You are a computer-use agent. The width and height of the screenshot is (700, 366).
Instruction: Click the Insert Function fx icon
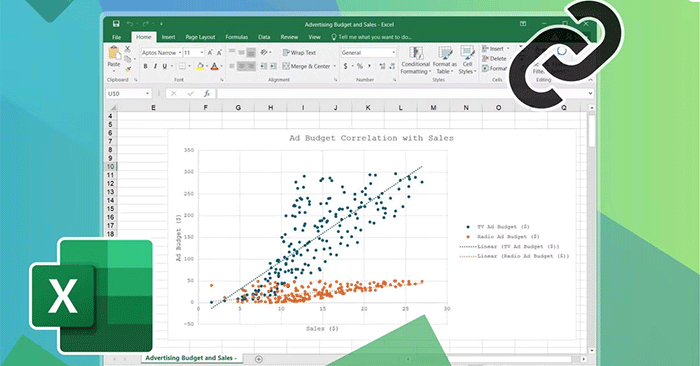[207, 93]
